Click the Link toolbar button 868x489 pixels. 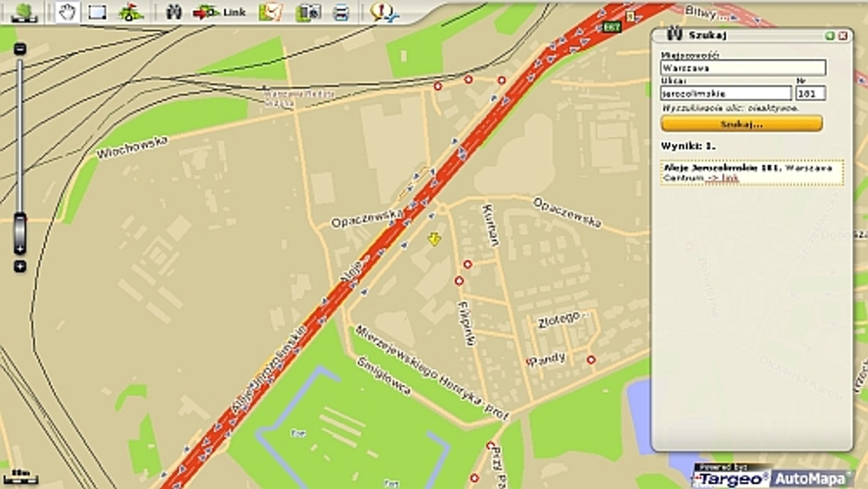coord(220,12)
